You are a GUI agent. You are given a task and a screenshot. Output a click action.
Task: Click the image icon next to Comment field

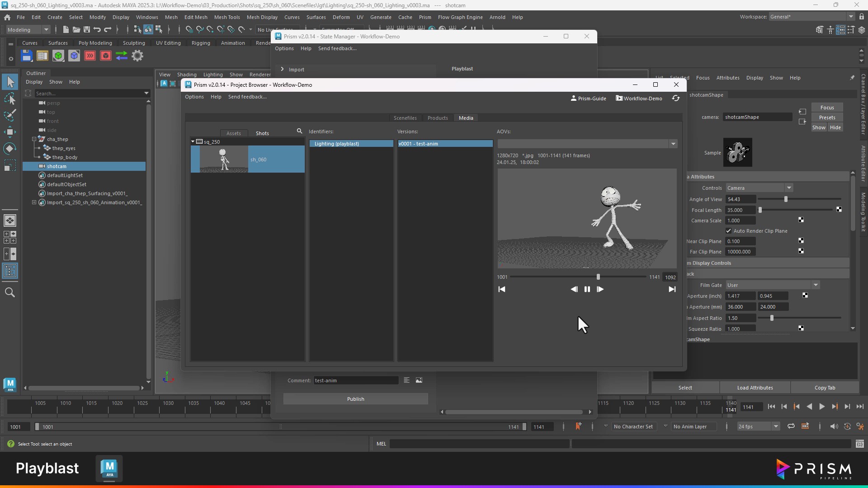[419, 380]
